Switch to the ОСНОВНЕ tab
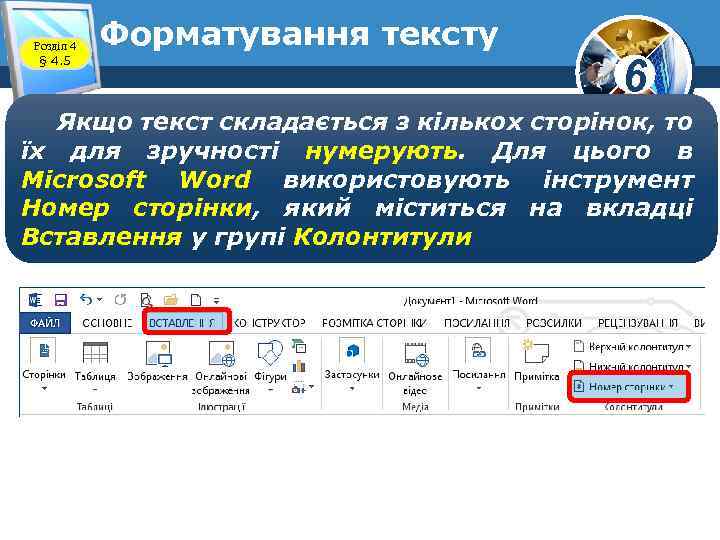 click(107, 323)
